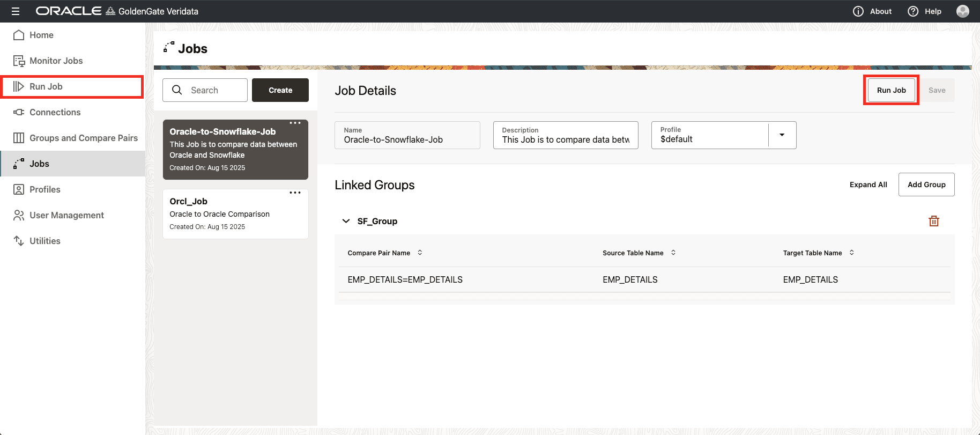Click GoldenGate Veridata product title

[158, 11]
